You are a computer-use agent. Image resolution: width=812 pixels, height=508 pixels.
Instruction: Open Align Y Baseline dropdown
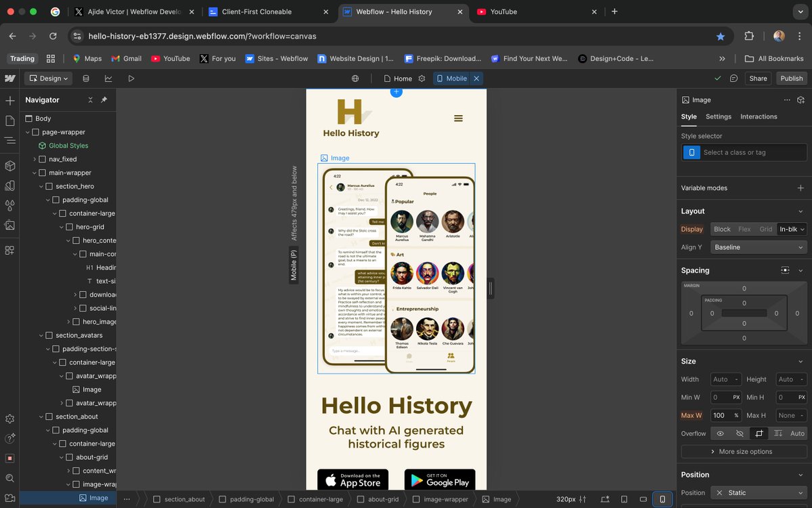point(759,247)
